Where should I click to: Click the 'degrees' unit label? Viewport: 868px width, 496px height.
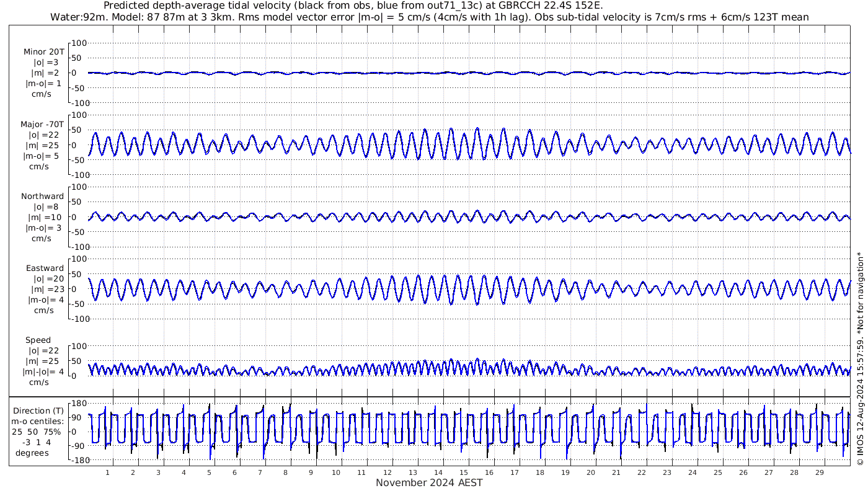pyautogui.click(x=33, y=453)
